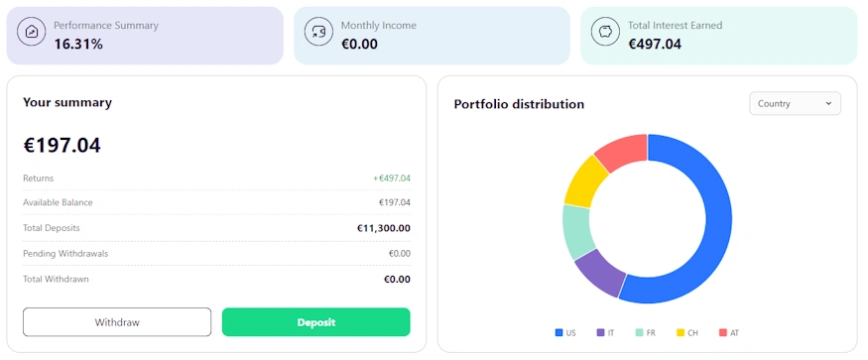Click the Monthly Income label
Screen dimensions: 868x360
[x=379, y=26]
